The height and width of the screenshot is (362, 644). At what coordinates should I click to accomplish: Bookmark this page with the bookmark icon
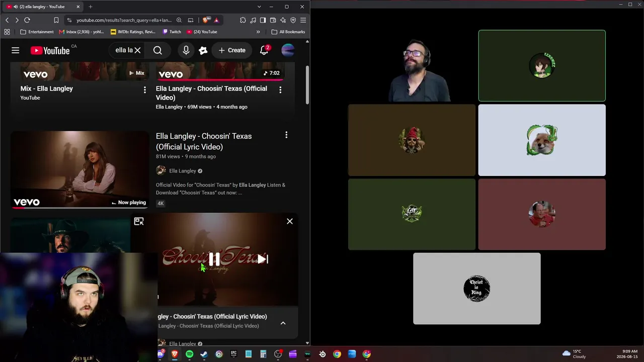pos(56,20)
